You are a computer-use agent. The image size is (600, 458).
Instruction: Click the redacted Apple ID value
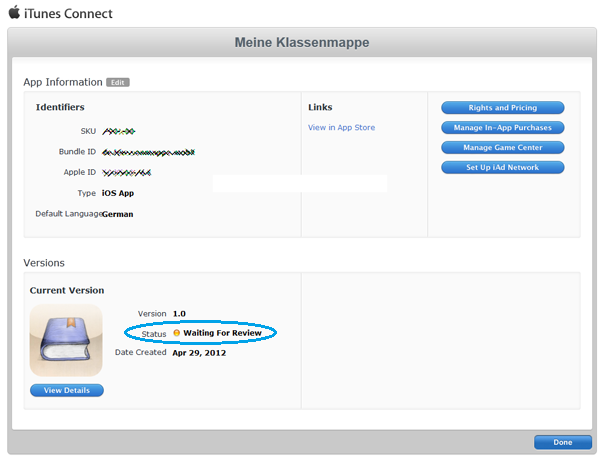pyautogui.click(x=126, y=172)
